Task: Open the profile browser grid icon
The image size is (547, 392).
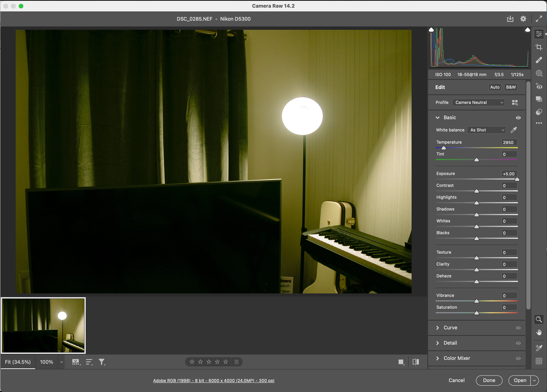Action: 515,103
